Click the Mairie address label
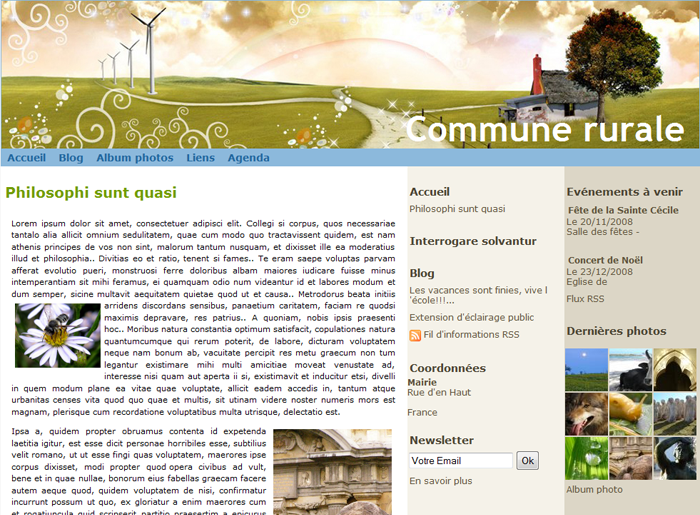The width and height of the screenshot is (700, 515). (x=422, y=382)
